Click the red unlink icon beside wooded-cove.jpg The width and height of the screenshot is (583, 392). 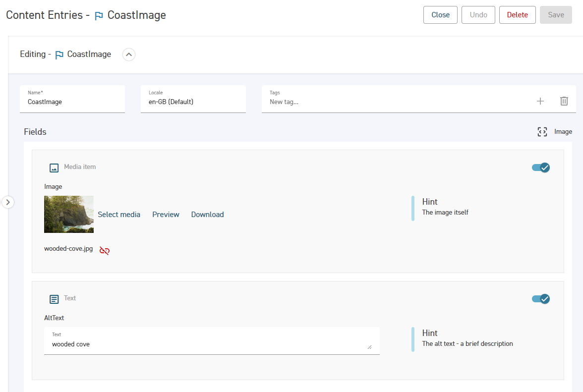pyautogui.click(x=104, y=250)
